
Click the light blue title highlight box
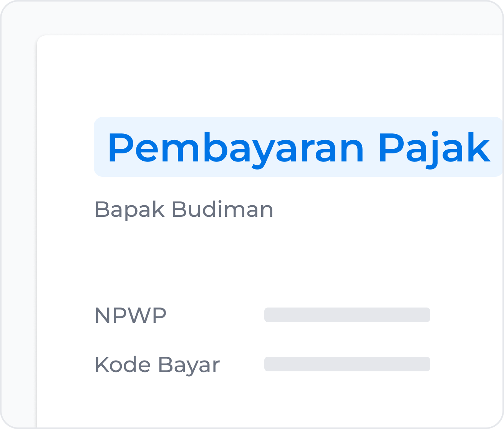click(x=298, y=147)
